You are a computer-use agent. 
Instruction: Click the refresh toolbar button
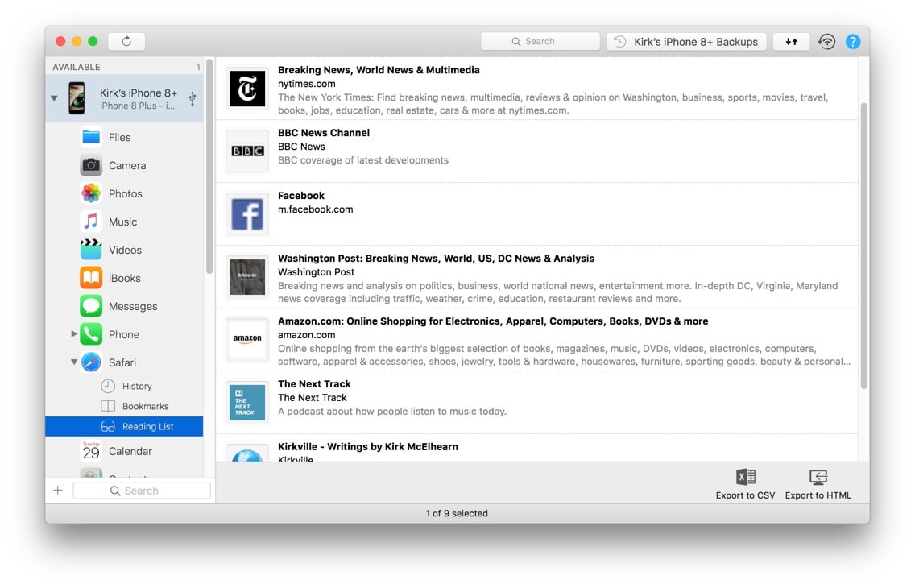126,41
